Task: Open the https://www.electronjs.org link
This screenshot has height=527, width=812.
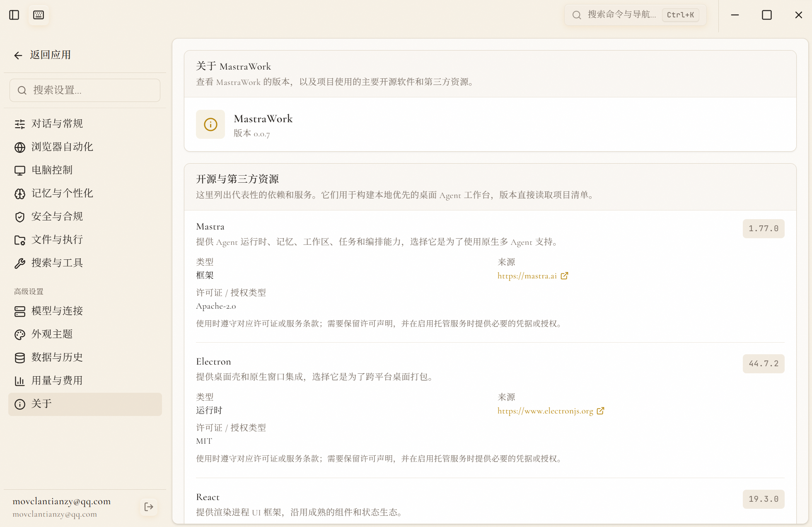Action: [545, 411]
